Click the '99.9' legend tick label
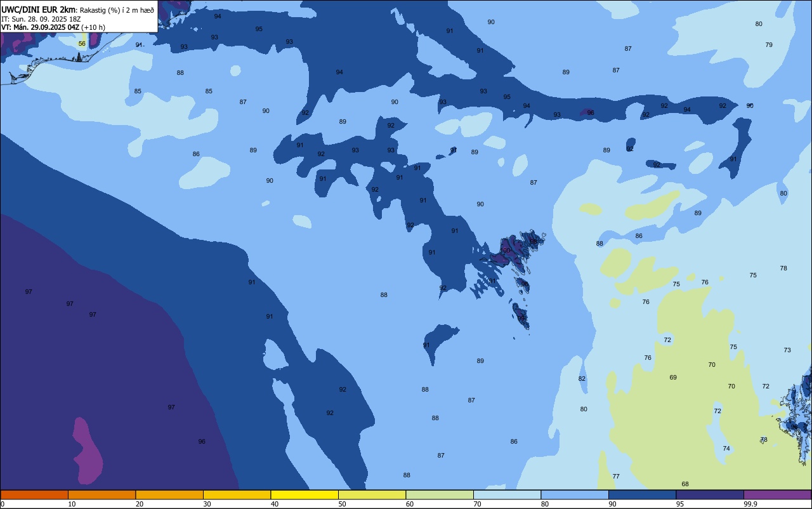The width and height of the screenshot is (812, 509). pos(750,504)
